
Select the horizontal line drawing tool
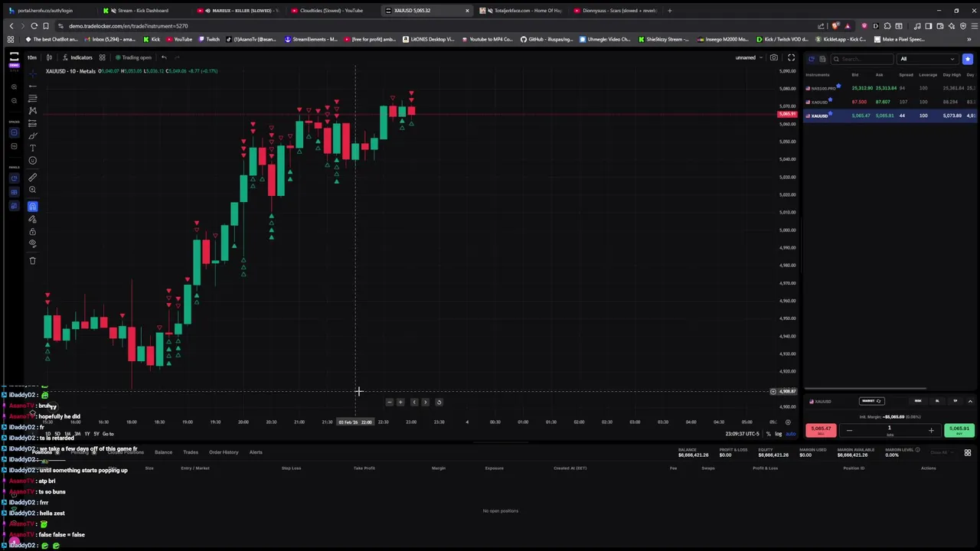32,86
